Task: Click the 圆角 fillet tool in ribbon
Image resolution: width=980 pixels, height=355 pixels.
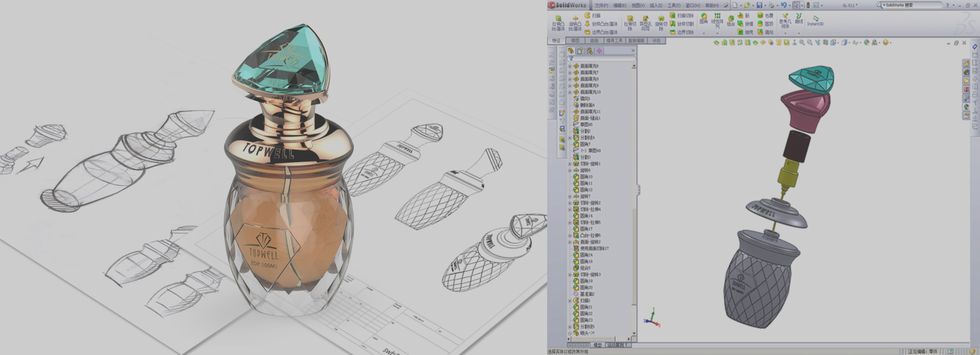Action: coord(704,18)
